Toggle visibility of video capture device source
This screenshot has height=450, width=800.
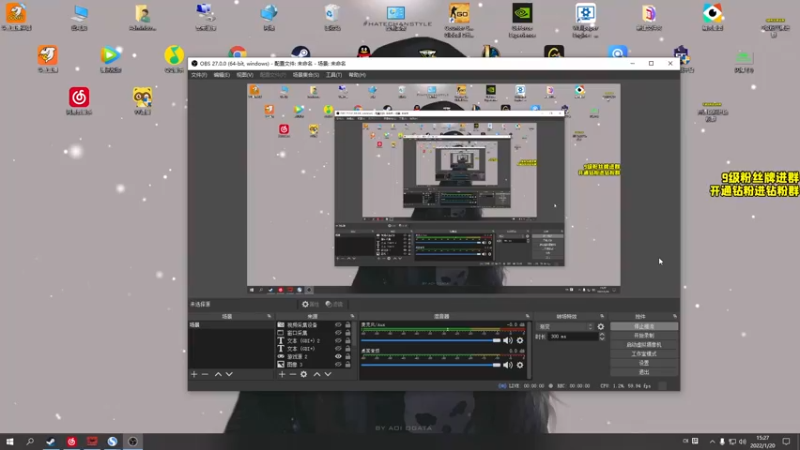click(338, 325)
